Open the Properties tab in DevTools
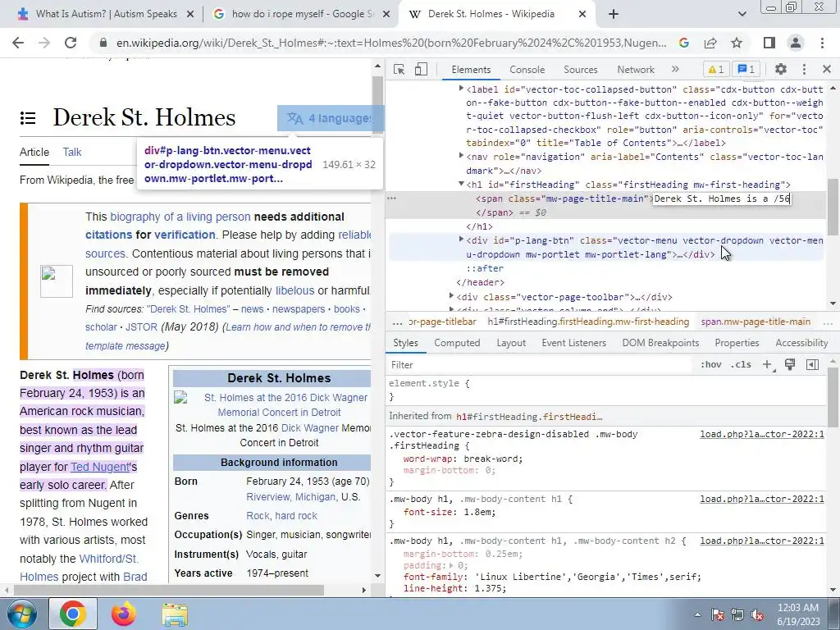The height and width of the screenshot is (630, 840). [737, 343]
